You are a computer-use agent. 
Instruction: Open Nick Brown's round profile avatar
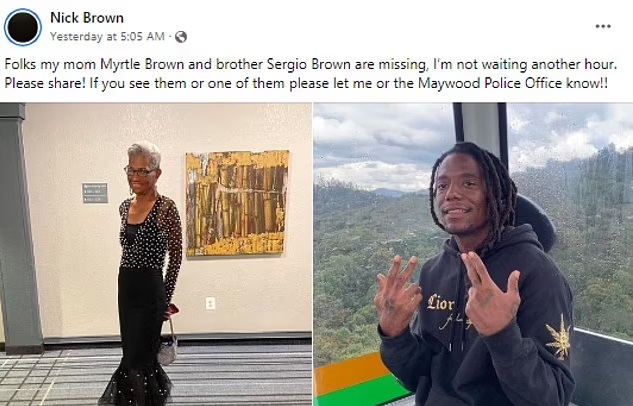[x=23, y=27]
